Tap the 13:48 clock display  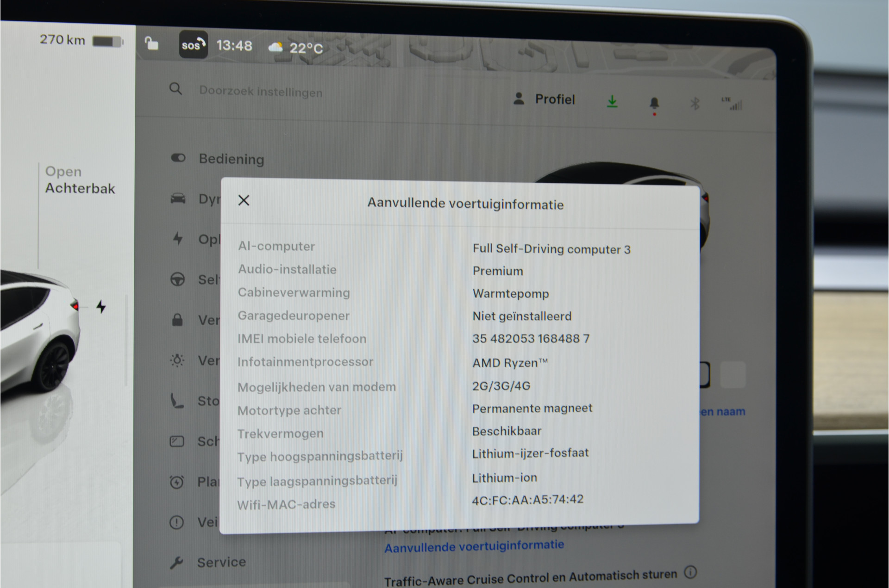234,45
